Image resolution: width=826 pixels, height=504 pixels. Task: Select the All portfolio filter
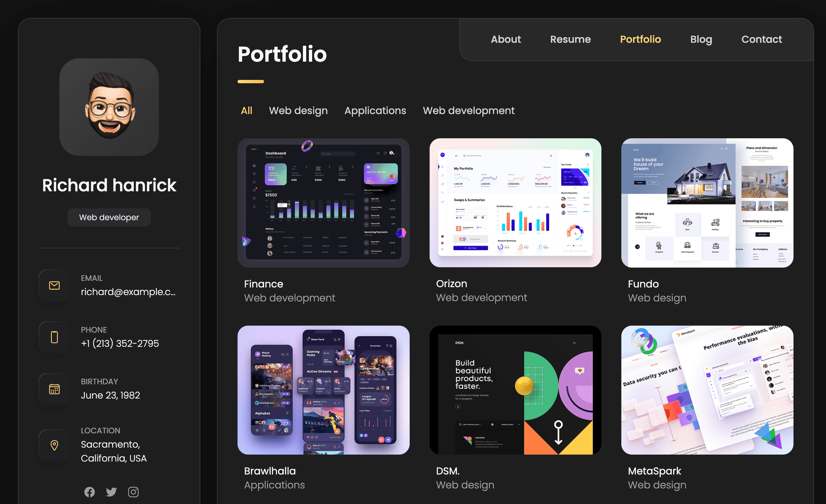[246, 110]
